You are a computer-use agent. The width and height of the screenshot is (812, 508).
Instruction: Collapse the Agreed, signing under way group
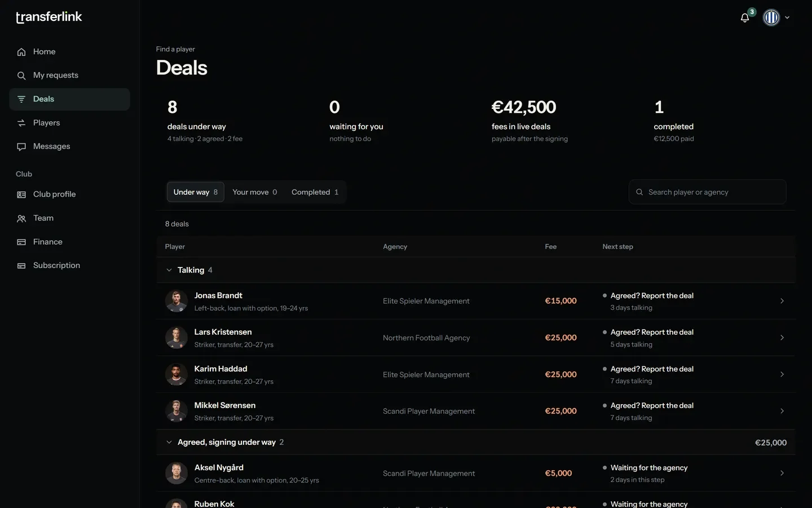click(169, 442)
